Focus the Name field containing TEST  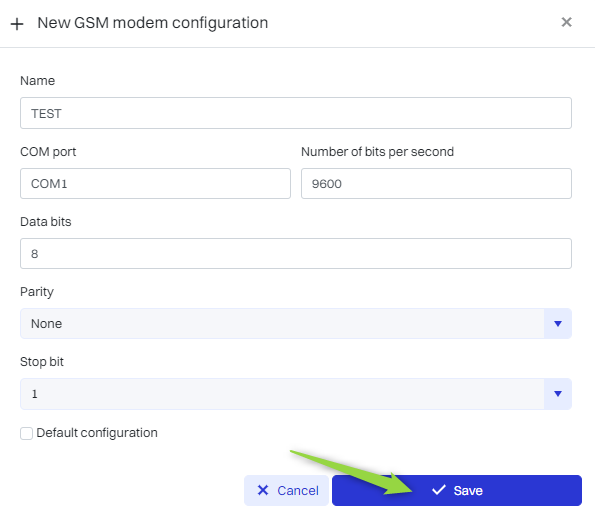[296, 113]
